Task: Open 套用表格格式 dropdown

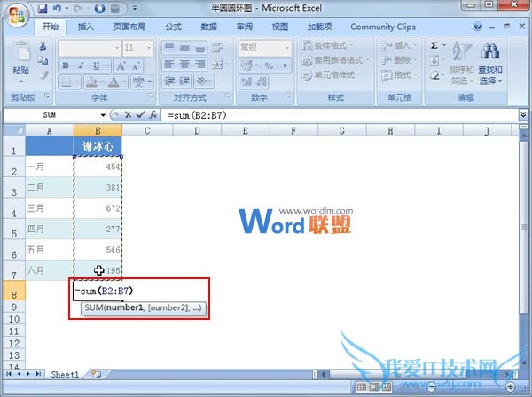Action: pyautogui.click(x=335, y=60)
